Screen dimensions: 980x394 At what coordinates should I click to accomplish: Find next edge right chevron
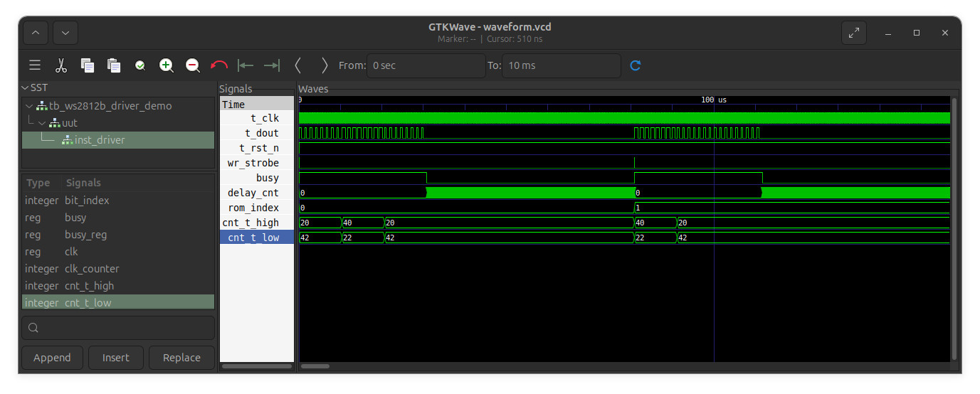[x=325, y=65]
